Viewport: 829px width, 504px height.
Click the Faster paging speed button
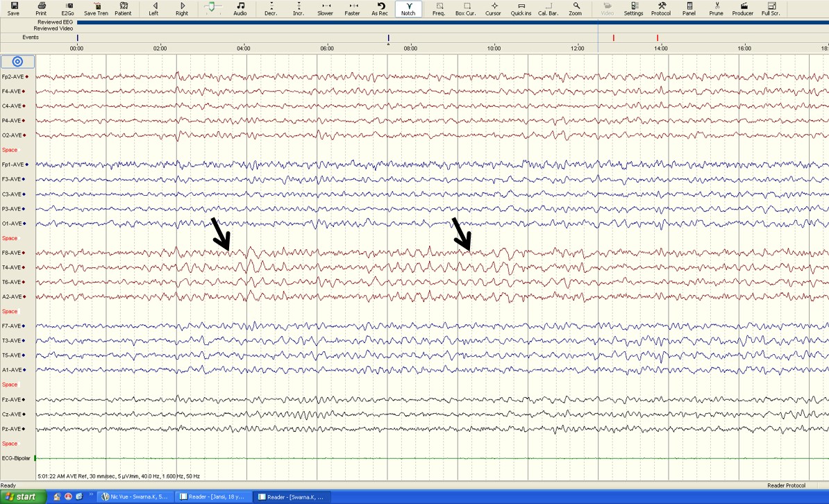pos(353,8)
